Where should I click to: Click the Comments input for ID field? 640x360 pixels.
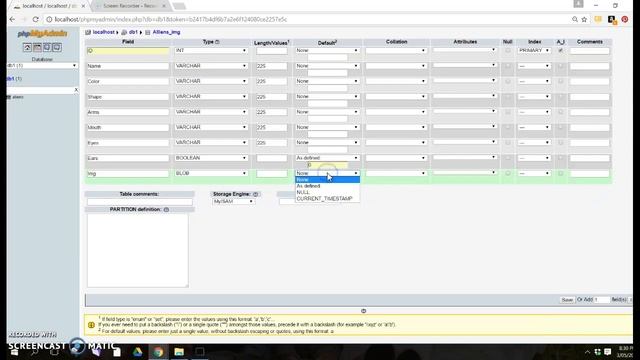(x=589, y=51)
